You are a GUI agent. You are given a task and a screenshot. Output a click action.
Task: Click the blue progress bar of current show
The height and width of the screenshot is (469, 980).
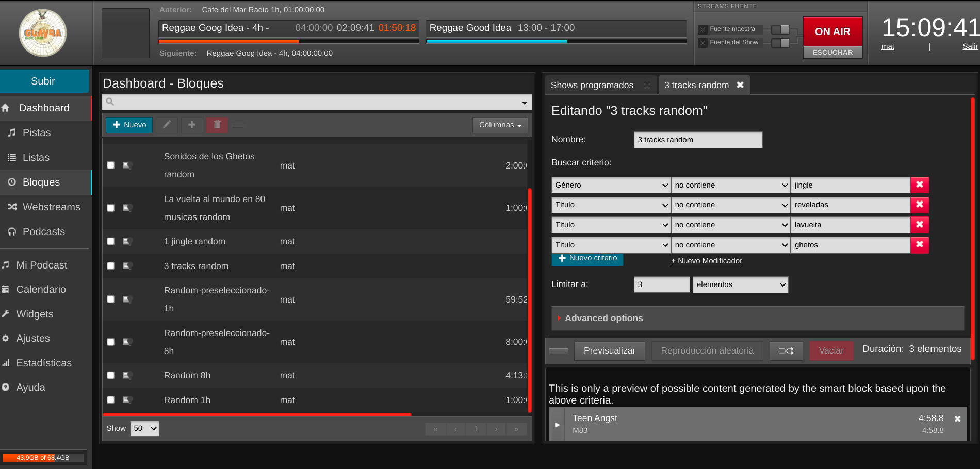(x=496, y=41)
